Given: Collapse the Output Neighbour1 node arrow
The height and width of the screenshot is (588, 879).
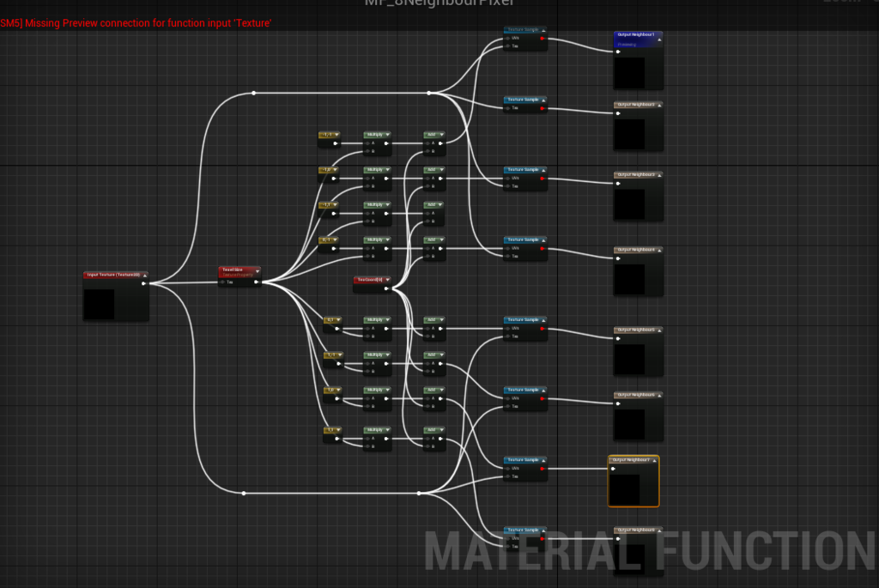Looking at the screenshot, I should (x=659, y=39).
